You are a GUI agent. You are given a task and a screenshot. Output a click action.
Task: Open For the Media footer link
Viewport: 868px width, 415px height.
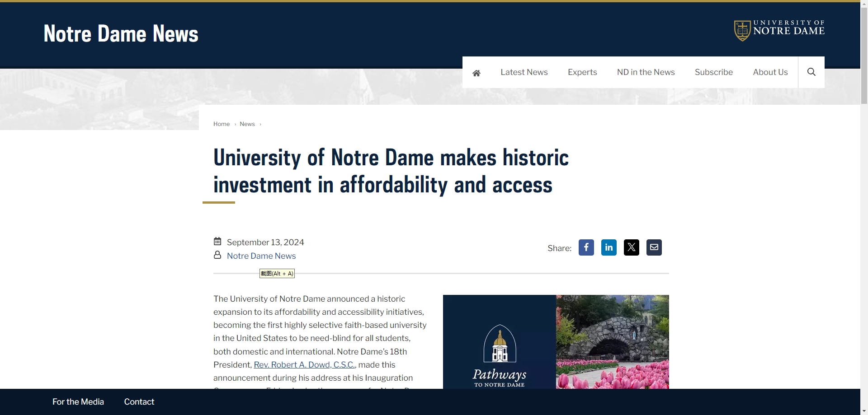(x=78, y=402)
